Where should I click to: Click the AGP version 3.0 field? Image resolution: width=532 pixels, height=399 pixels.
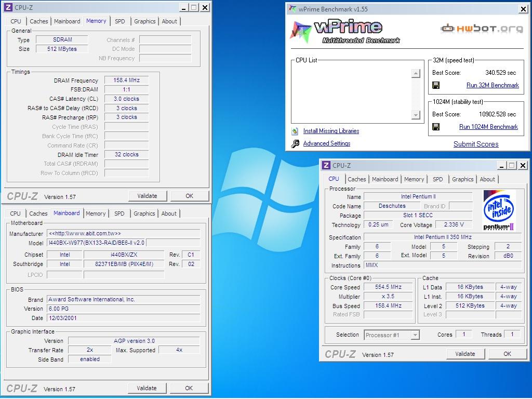point(134,341)
